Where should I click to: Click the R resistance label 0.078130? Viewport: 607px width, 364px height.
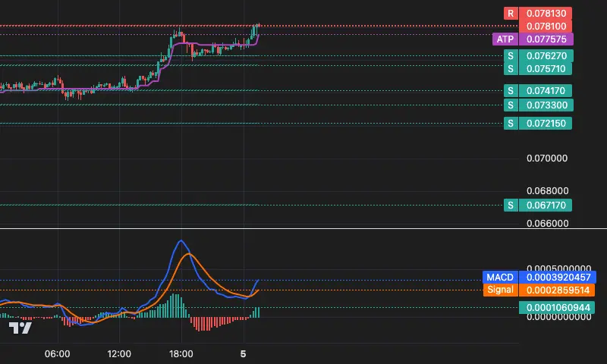point(538,14)
